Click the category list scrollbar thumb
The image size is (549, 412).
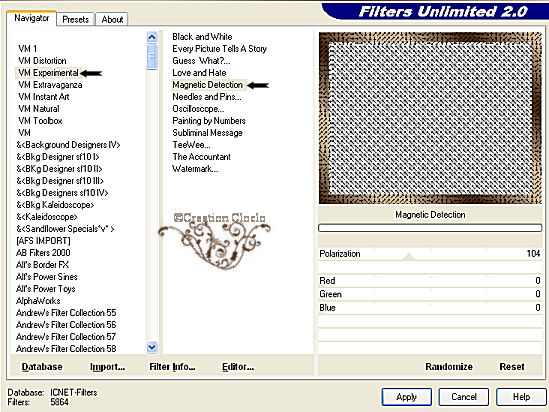point(152,56)
